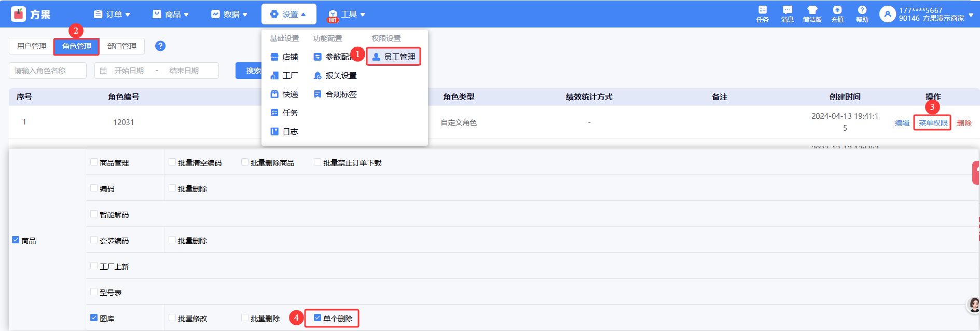Click the 创建时间 column header
Image resolution: width=980 pixels, height=331 pixels.
[x=845, y=97]
